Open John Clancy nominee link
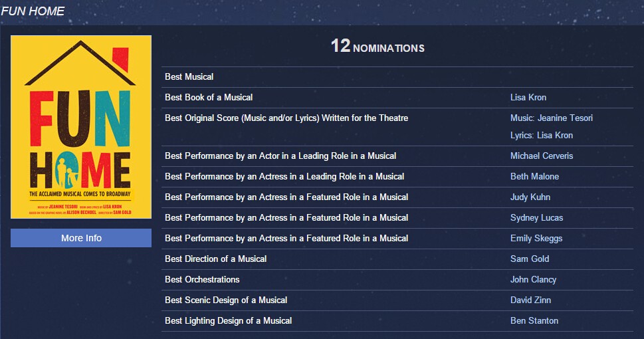 [533, 279]
